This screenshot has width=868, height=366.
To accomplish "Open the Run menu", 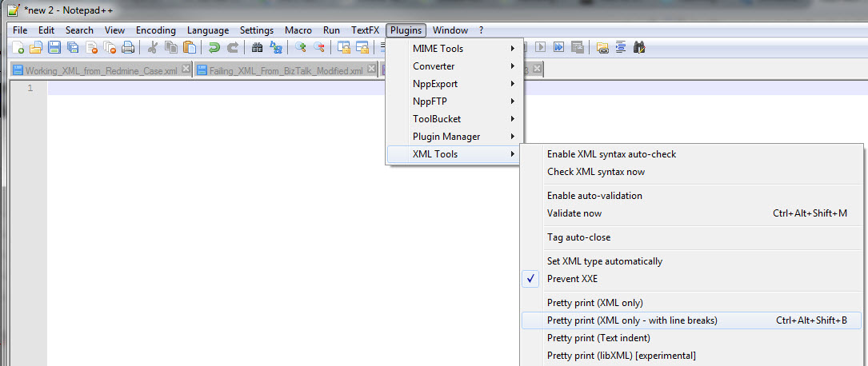I will pos(331,30).
